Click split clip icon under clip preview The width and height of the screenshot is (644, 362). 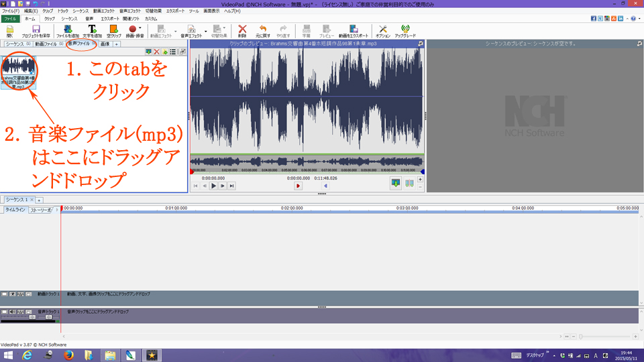pos(409,183)
